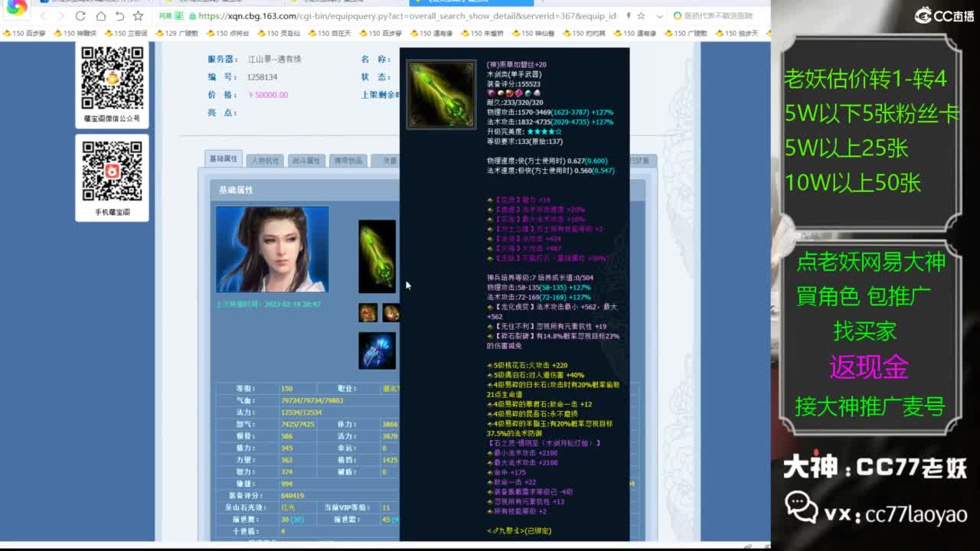
Task: Bookmark the page with the star icon left of the URL
Action: [x=138, y=16]
